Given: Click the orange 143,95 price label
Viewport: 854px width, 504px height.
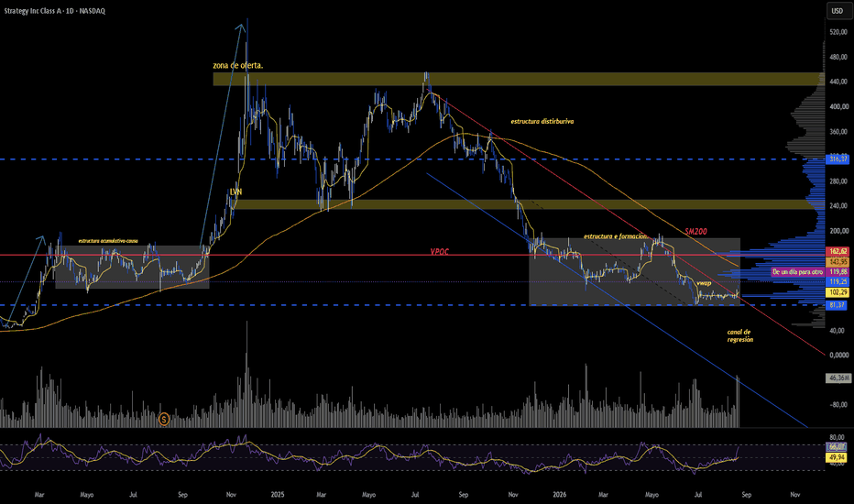Looking at the screenshot, I should (x=838, y=262).
